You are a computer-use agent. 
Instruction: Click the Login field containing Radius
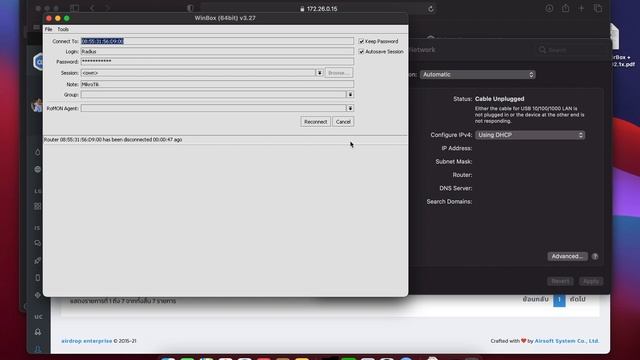point(217,52)
